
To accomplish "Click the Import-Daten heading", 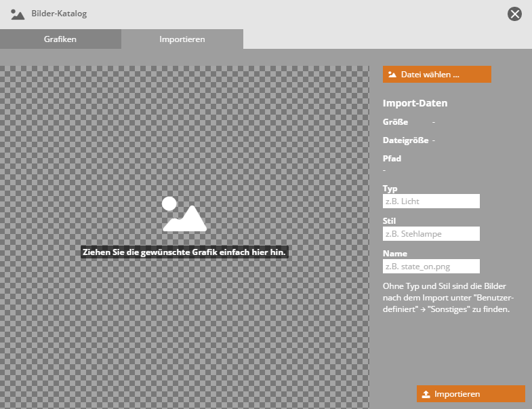I will click(x=415, y=104).
